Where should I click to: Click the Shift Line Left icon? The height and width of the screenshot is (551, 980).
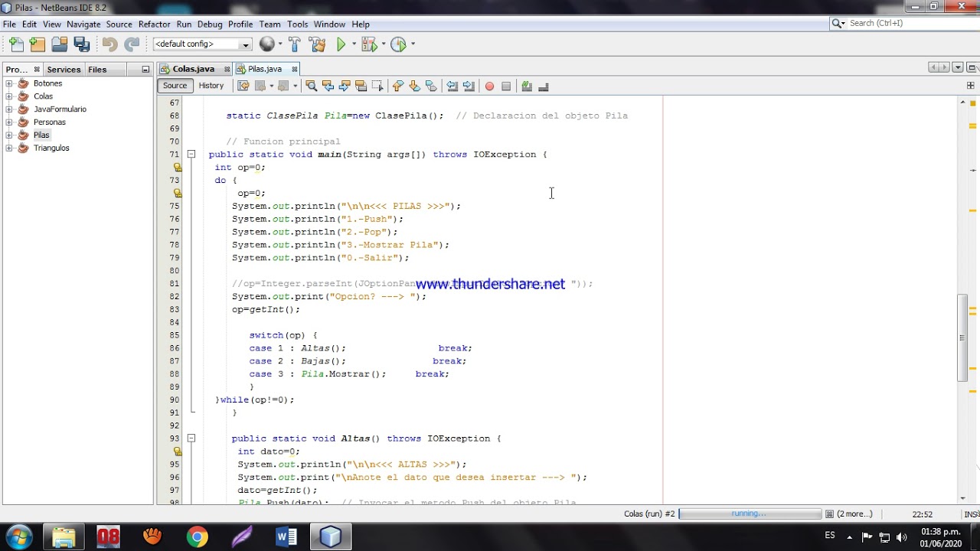coord(452,86)
